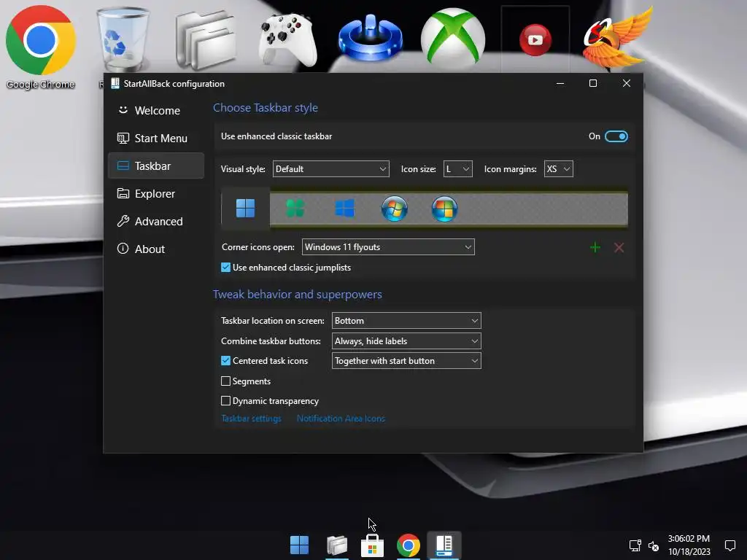This screenshot has width=747, height=560.
Task: Close StartAllBack configuration window
Action: pos(627,83)
